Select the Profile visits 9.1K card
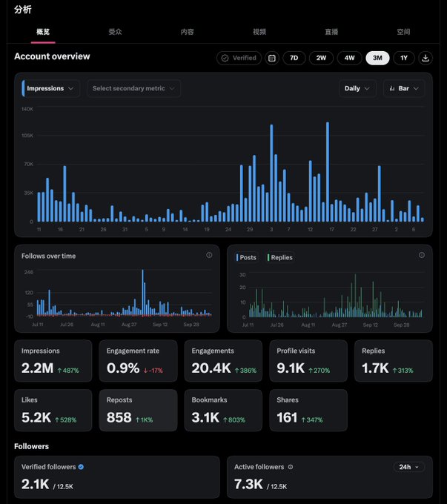The width and height of the screenshot is (447, 504). 308,361
